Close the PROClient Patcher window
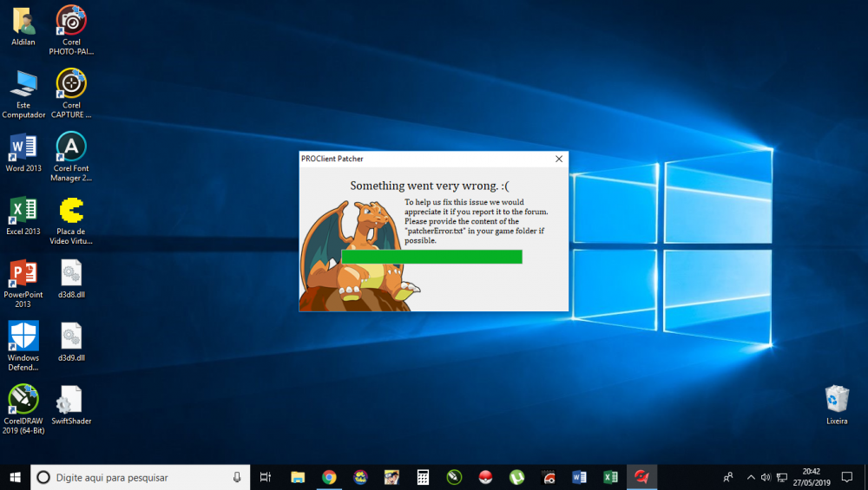 pos(559,159)
